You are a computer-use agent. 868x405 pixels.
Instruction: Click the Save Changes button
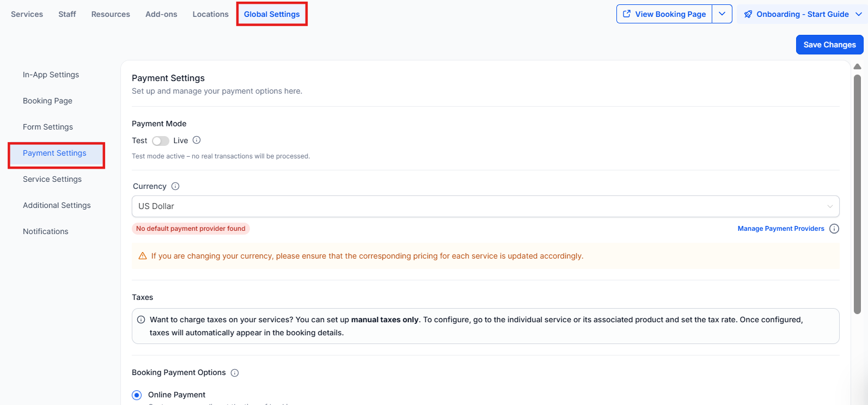(829, 45)
